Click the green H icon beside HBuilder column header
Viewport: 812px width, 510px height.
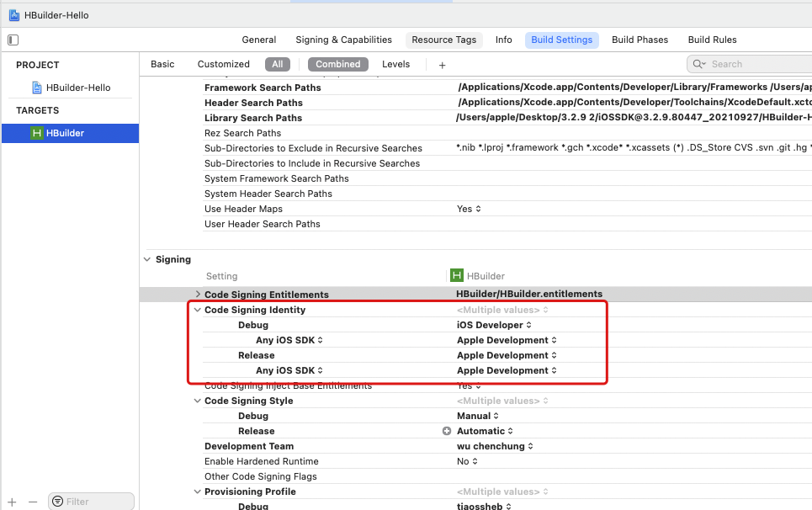[456, 275]
